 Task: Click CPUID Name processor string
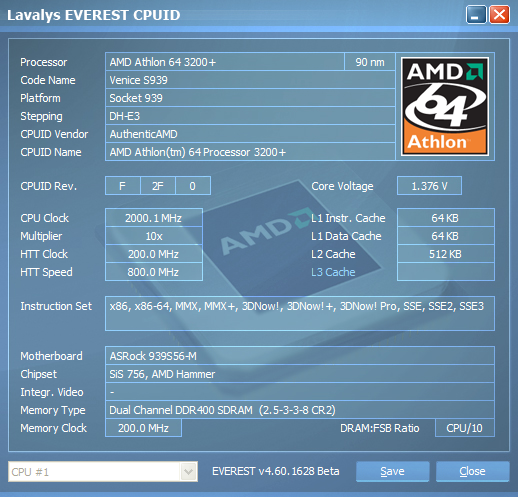[x=250, y=152]
